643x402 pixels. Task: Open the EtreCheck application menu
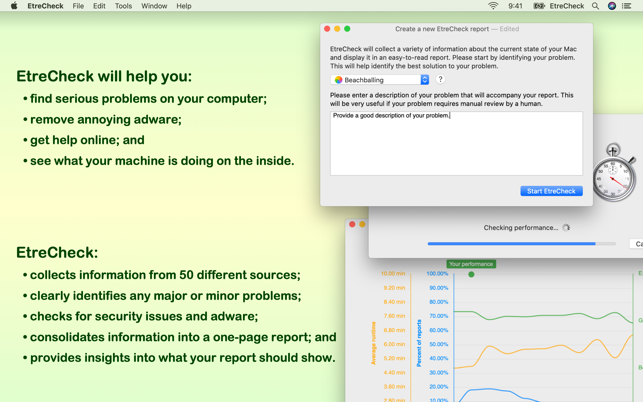pyautogui.click(x=45, y=6)
